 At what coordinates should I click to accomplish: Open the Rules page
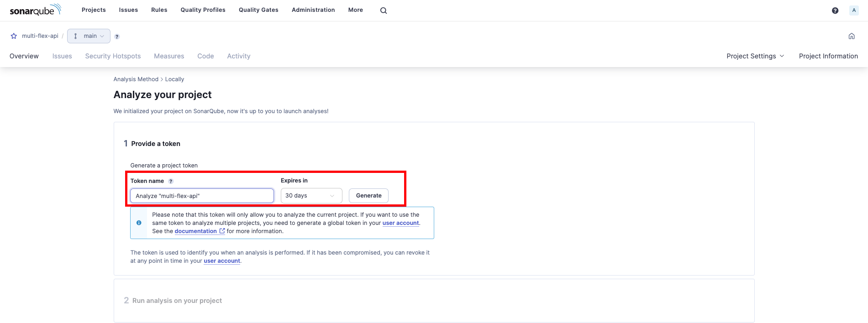tap(159, 10)
